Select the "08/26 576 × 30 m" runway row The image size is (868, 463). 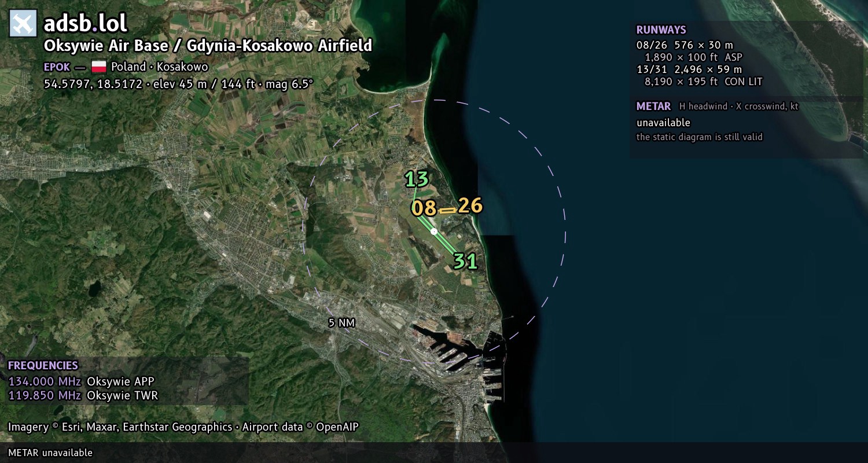[685, 45]
